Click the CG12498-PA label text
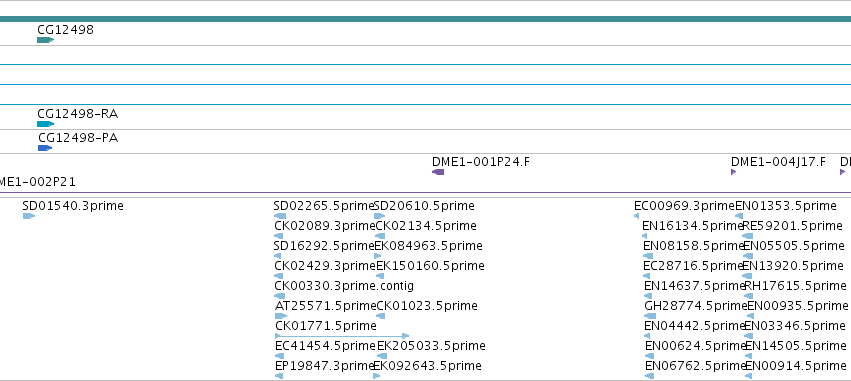This screenshot has width=851, height=381. pyautogui.click(x=78, y=138)
